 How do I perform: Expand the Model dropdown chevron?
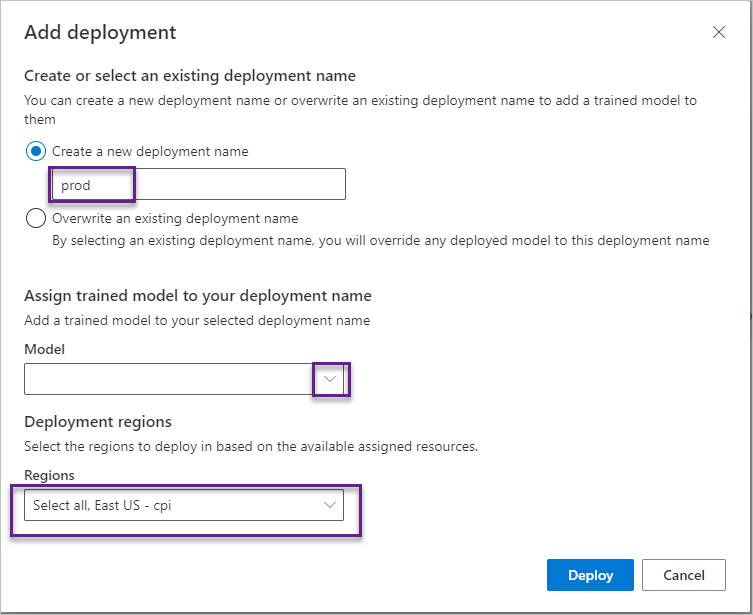pos(330,379)
